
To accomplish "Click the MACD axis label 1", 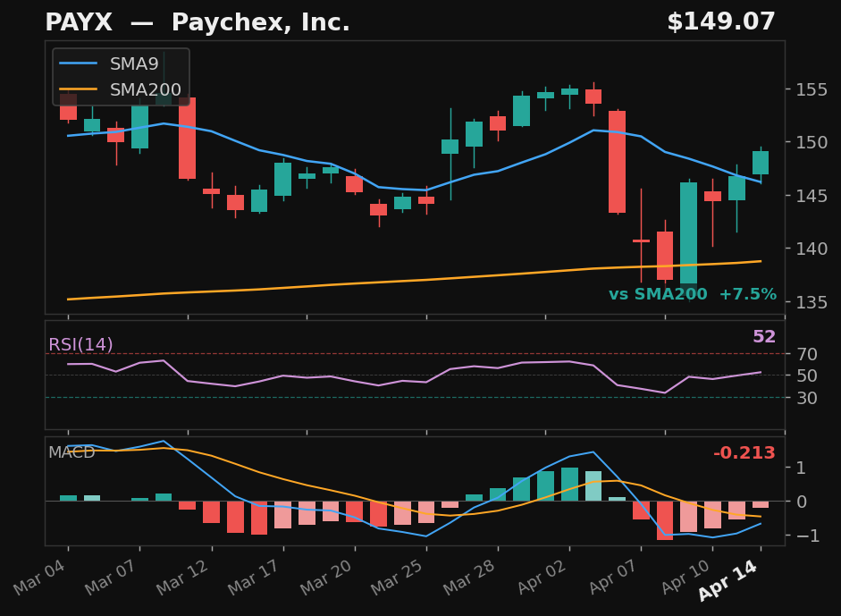I will pos(802,468).
